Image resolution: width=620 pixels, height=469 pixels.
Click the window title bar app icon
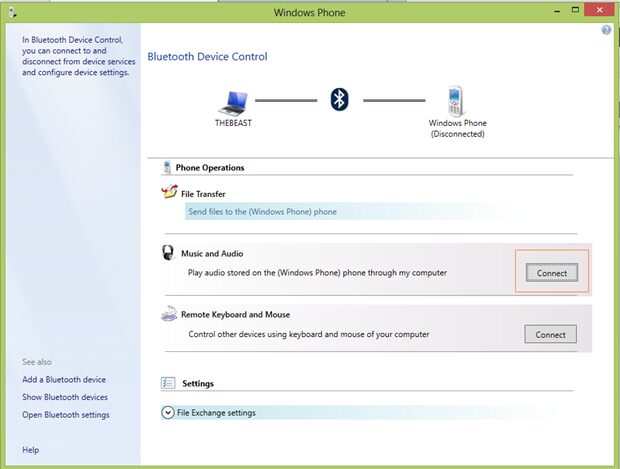coord(13,13)
